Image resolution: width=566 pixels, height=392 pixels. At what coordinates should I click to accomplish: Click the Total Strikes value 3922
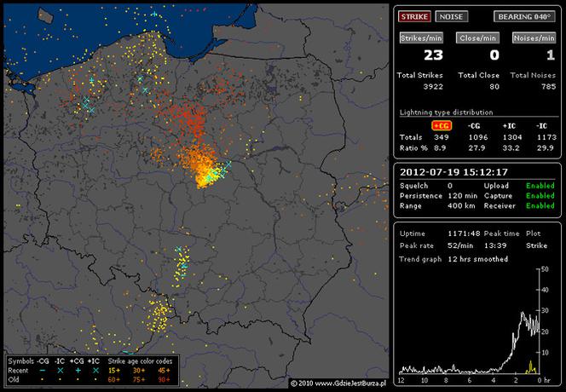tap(433, 87)
